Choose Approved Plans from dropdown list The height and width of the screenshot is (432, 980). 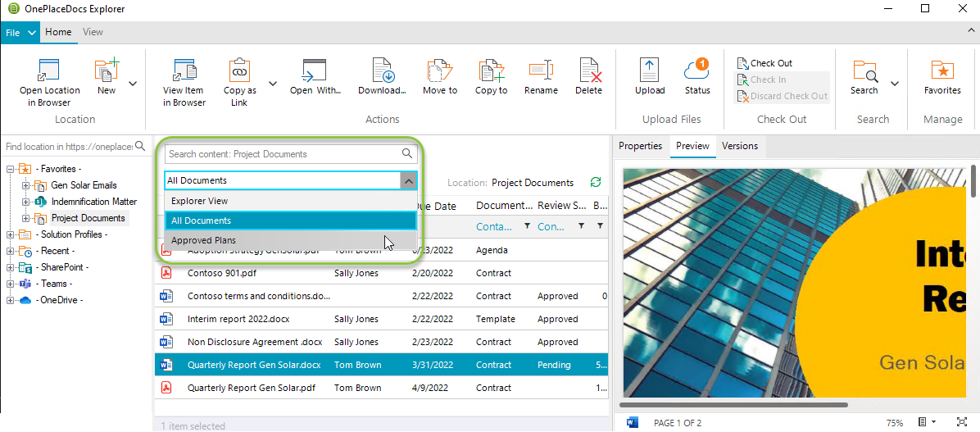pos(291,240)
